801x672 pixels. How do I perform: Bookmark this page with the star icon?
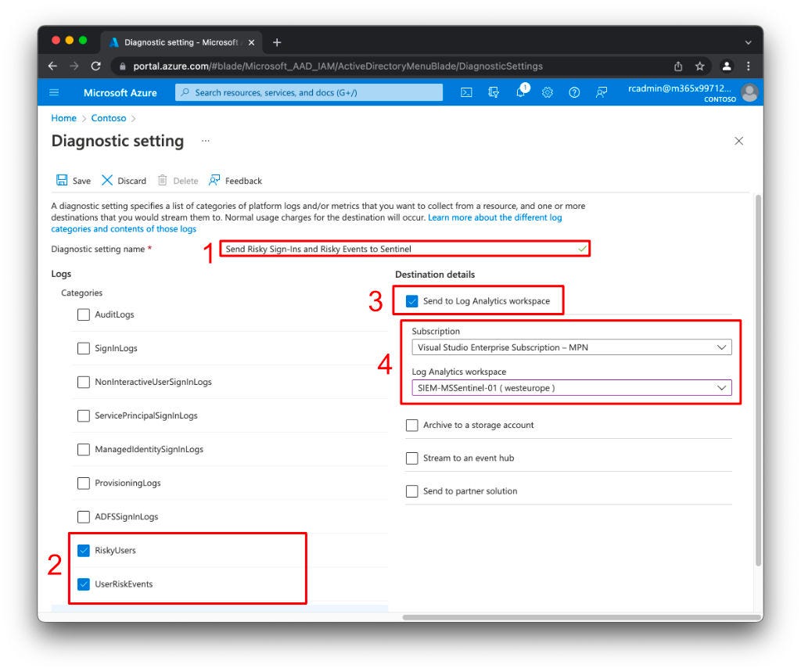(x=700, y=66)
